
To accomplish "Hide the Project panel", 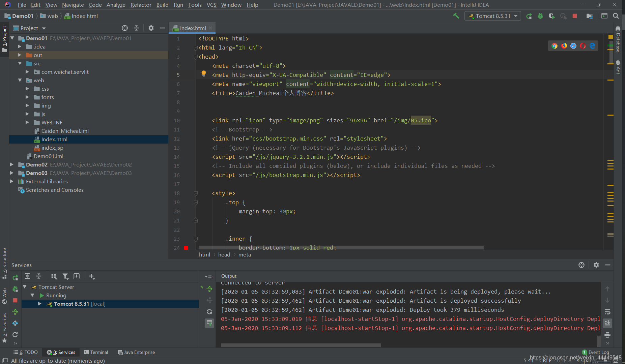I will (x=162, y=28).
